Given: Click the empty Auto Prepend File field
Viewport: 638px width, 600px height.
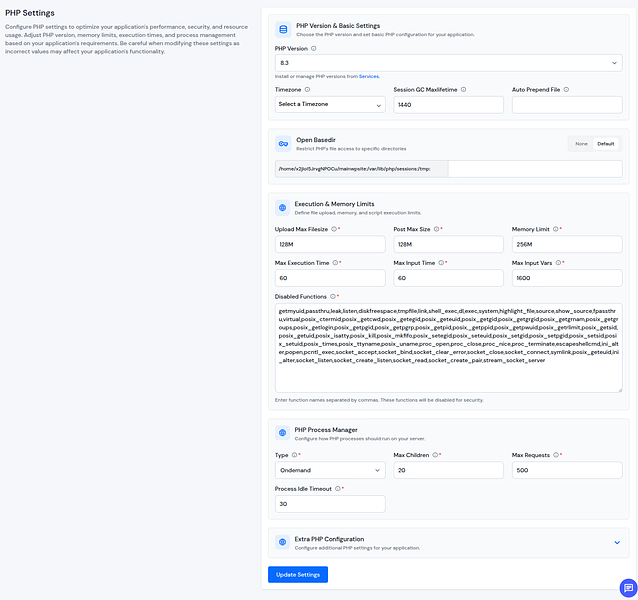Looking at the screenshot, I should [567, 105].
